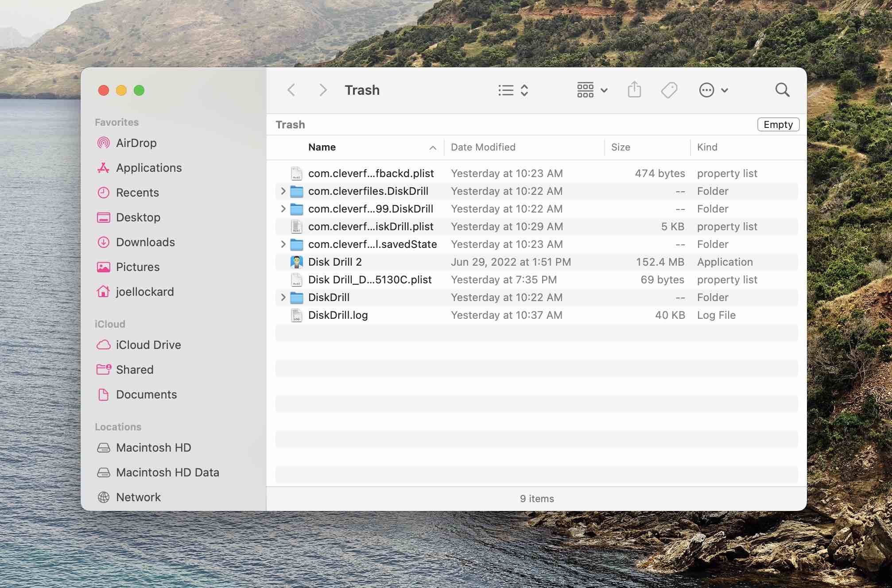This screenshot has width=892, height=588.
Task: Open iCloud Drive from the sidebar
Action: pos(148,344)
